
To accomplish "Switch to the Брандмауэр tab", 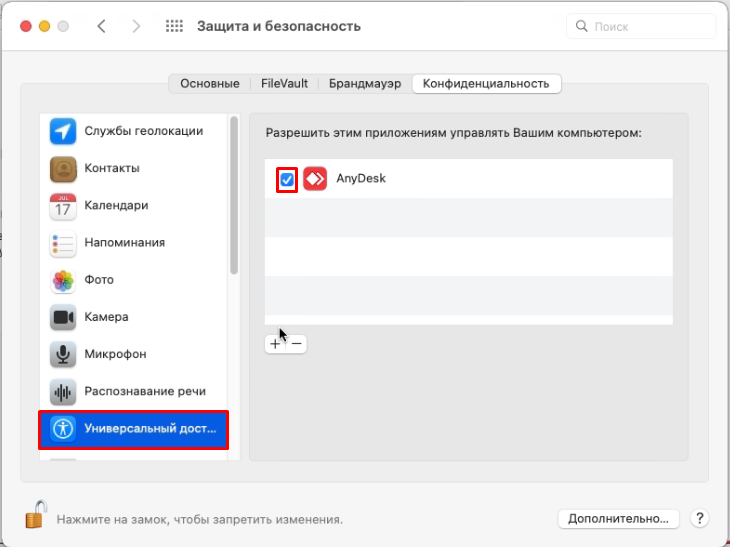I will [366, 84].
